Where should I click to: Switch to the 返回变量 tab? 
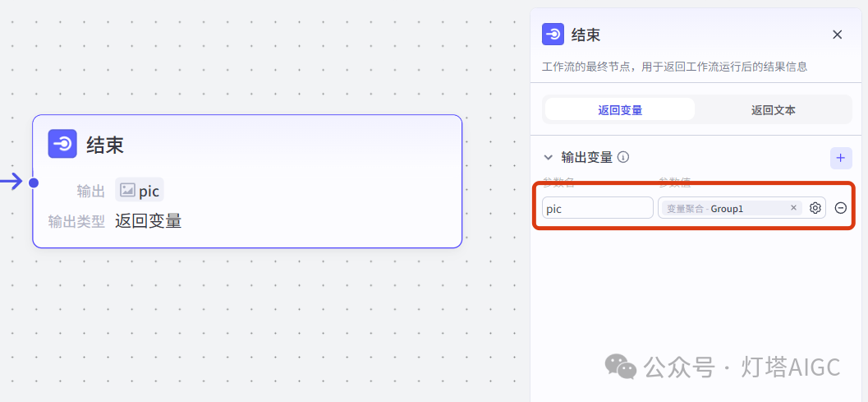[x=620, y=109]
